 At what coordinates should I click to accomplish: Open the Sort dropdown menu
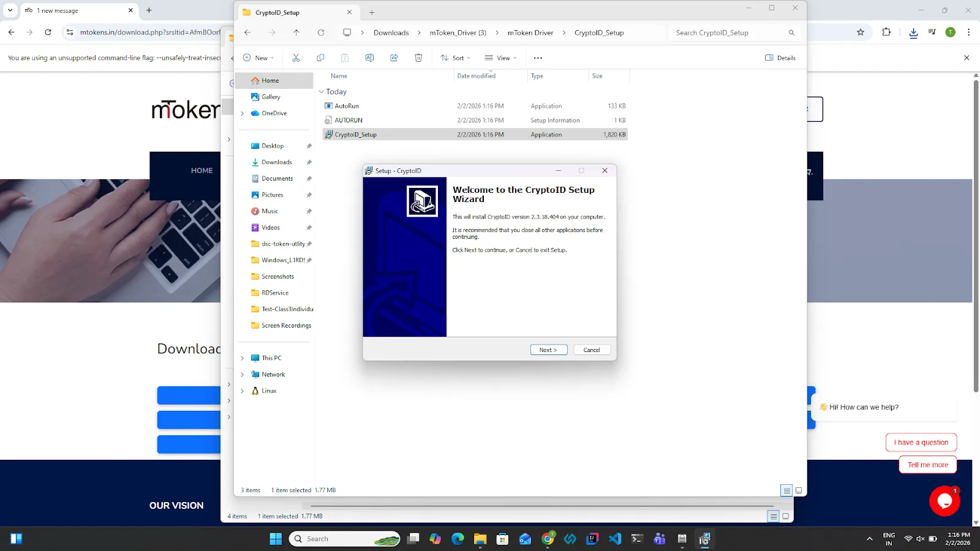coord(455,58)
